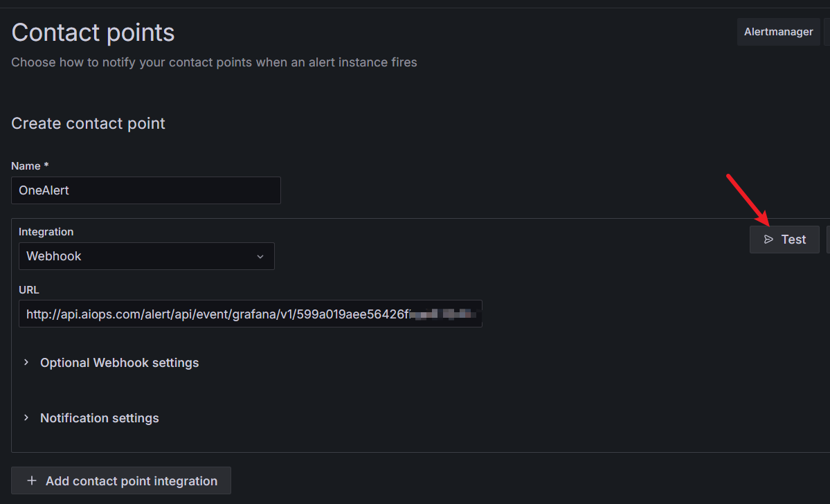Expand the Optional Webhook settings chevron
Screen dimensions: 830x504
pos(26,363)
